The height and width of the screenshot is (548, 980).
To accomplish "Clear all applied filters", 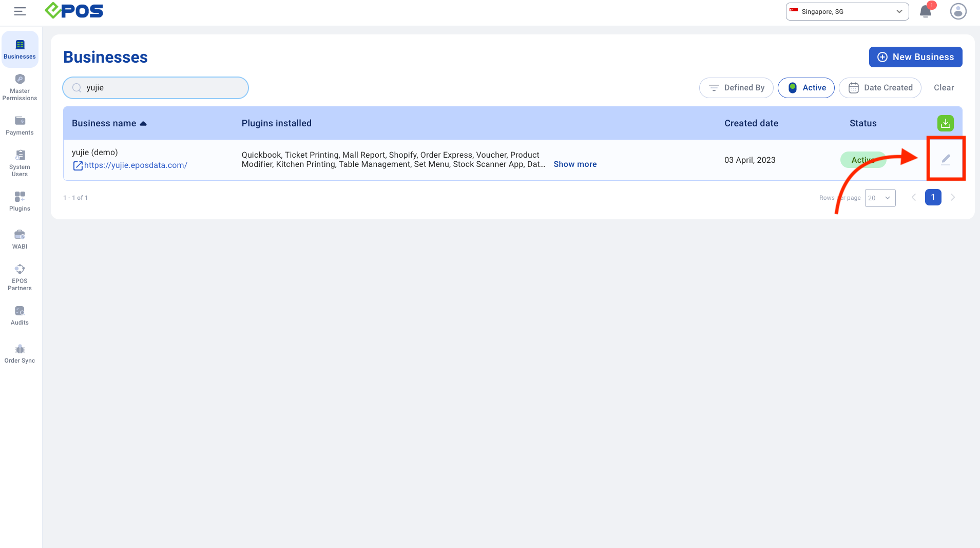I will click(x=944, y=88).
